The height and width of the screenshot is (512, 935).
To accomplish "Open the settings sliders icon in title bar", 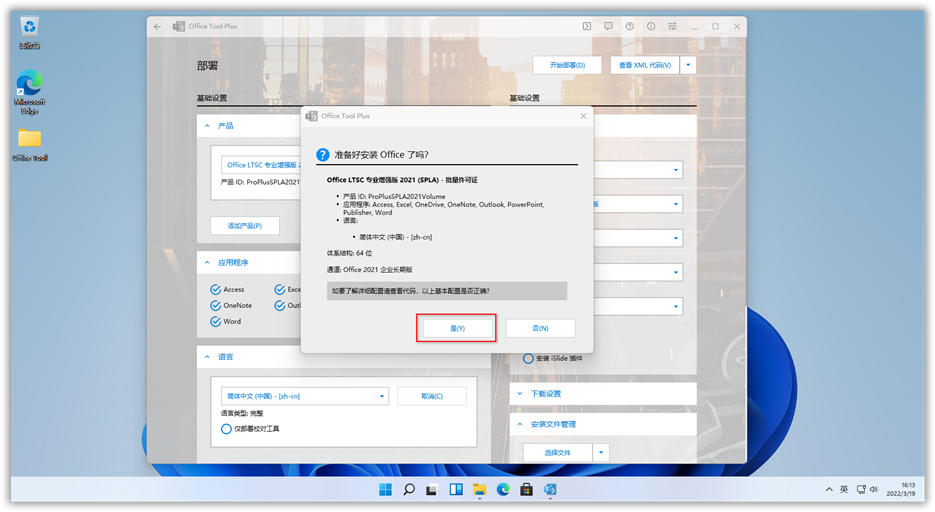I will (x=673, y=26).
